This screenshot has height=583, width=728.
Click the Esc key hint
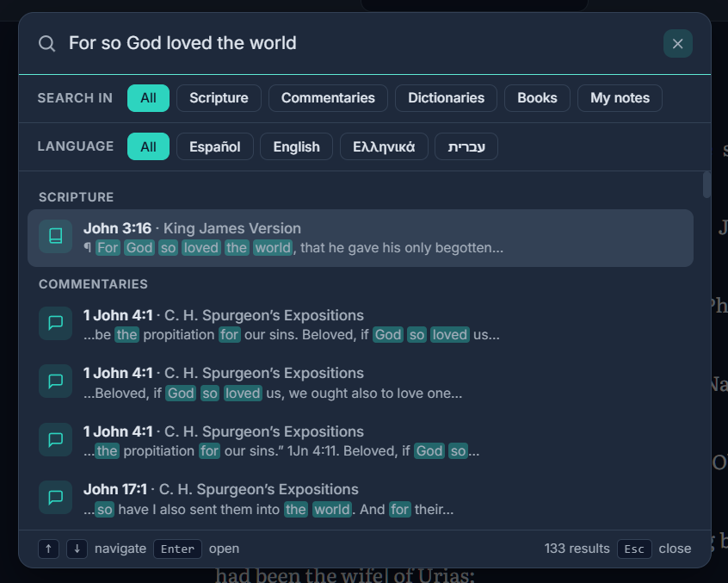[634, 549]
